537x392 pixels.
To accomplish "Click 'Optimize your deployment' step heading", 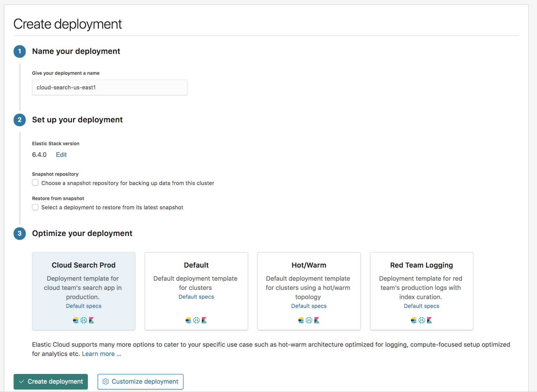I will click(82, 233).
